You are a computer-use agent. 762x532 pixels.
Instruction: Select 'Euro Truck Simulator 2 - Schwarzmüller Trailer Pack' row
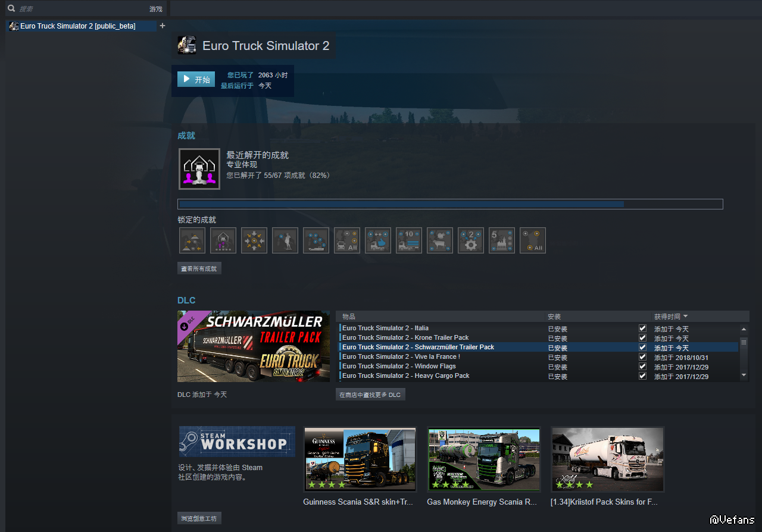[x=539, y=348]
